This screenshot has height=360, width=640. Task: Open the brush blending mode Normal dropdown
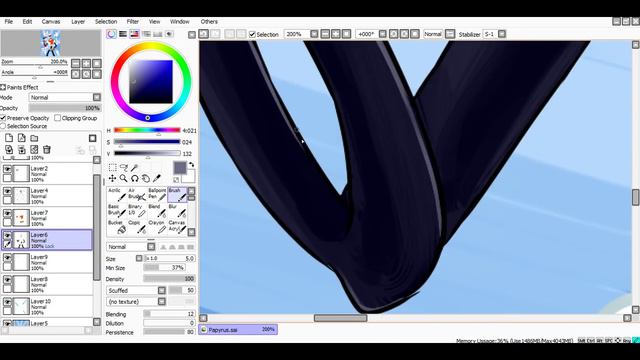[151, 247]
